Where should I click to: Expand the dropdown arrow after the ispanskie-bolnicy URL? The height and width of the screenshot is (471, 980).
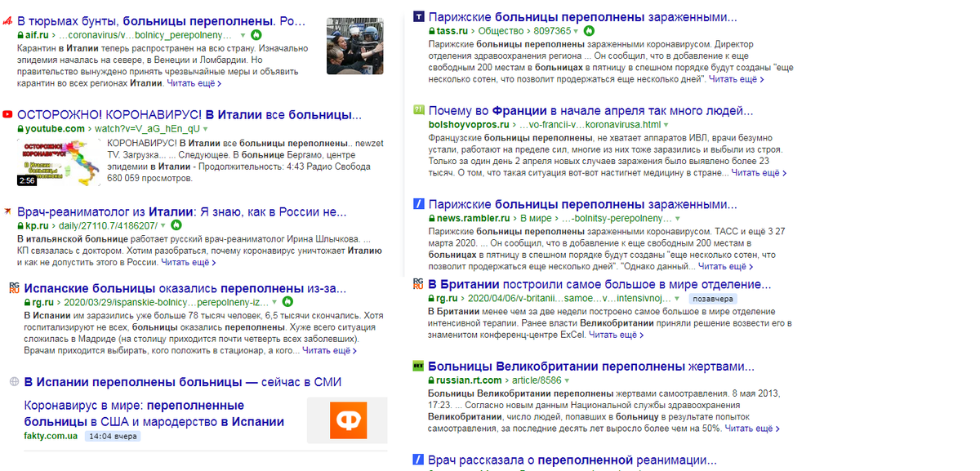tap(274, 303)
